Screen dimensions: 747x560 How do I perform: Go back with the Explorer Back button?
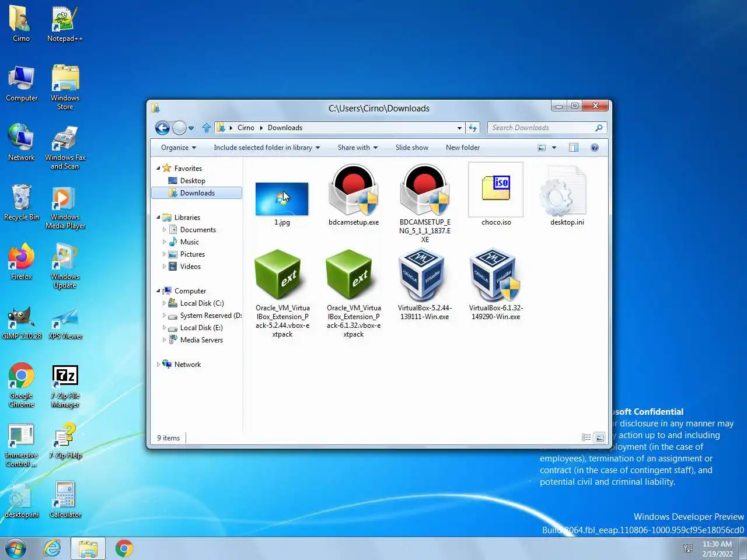click(163, 128)
